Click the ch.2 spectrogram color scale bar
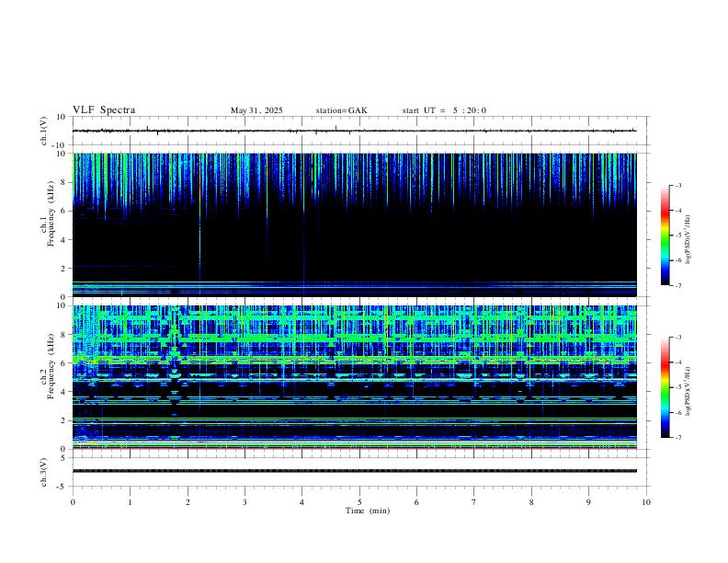Image resolution: width=728 pixels, height=563 pixels. [665, 387]
